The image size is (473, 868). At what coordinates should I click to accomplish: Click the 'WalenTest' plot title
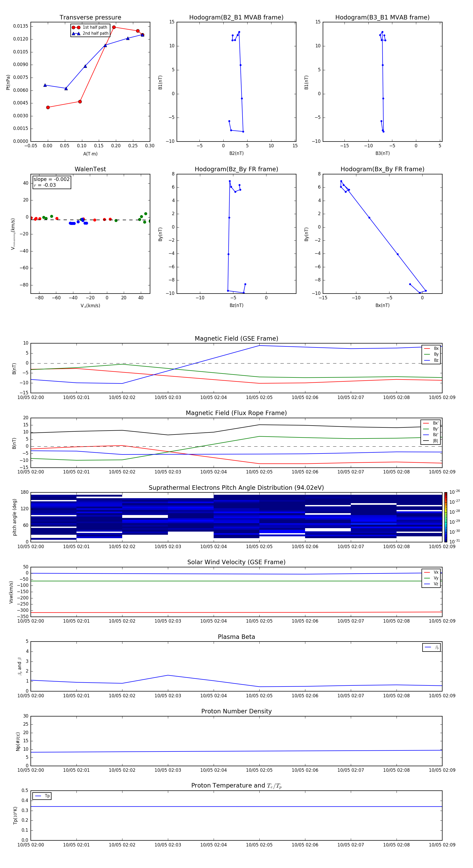pos(90,169)
